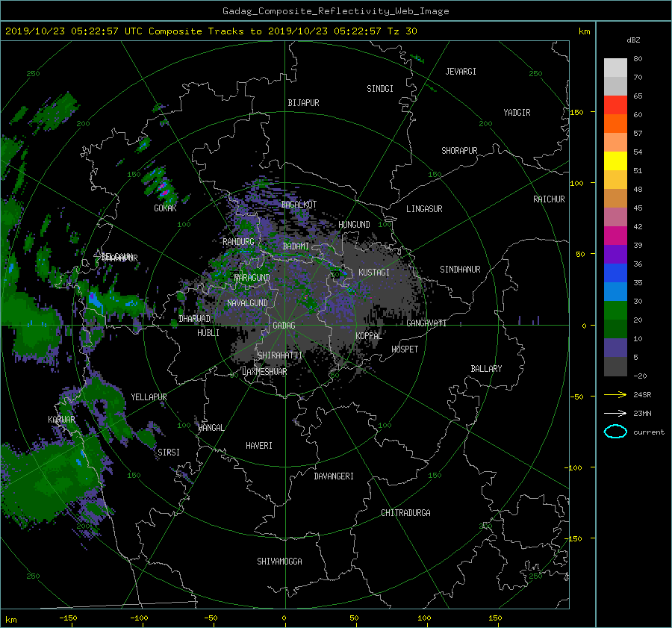The image size is (672, 628).
Task: Click the LAXMESHWAR city label
Action: click(264, 372)
